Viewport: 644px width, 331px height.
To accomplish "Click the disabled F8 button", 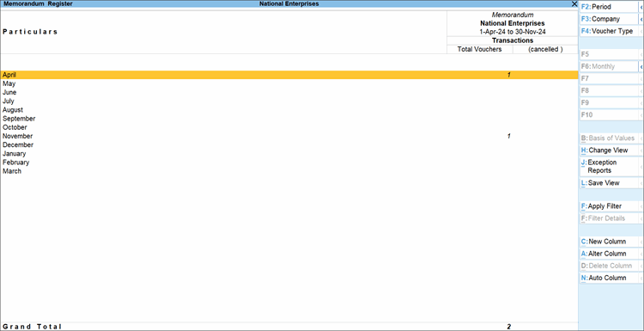I will coord(609,90).
